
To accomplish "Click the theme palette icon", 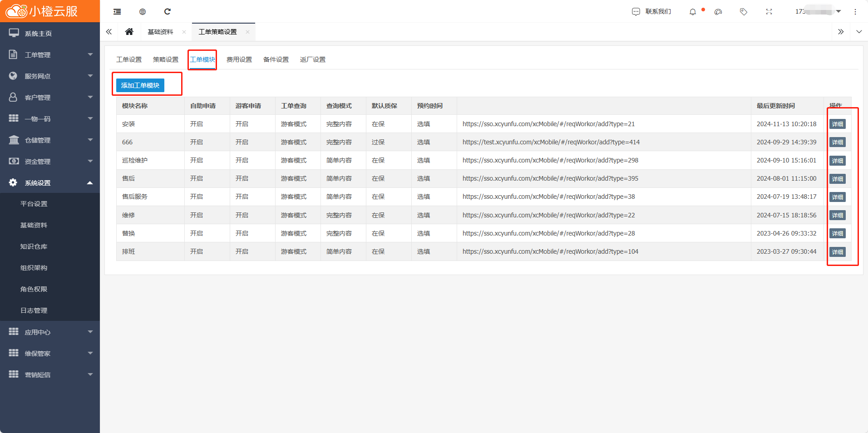I will pos(718,12).
